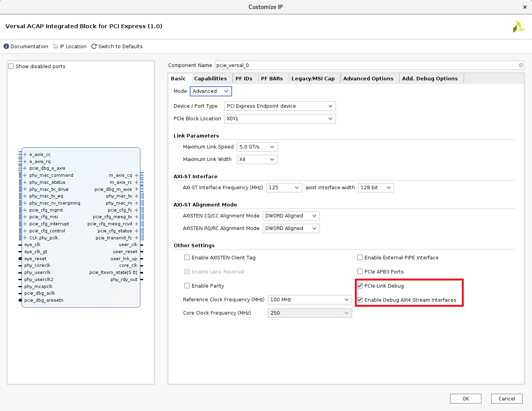Image resolution: width=532 pixels, height=411 pixels.
Task: Clear the Component Name field icon
Action: point(521,65)
